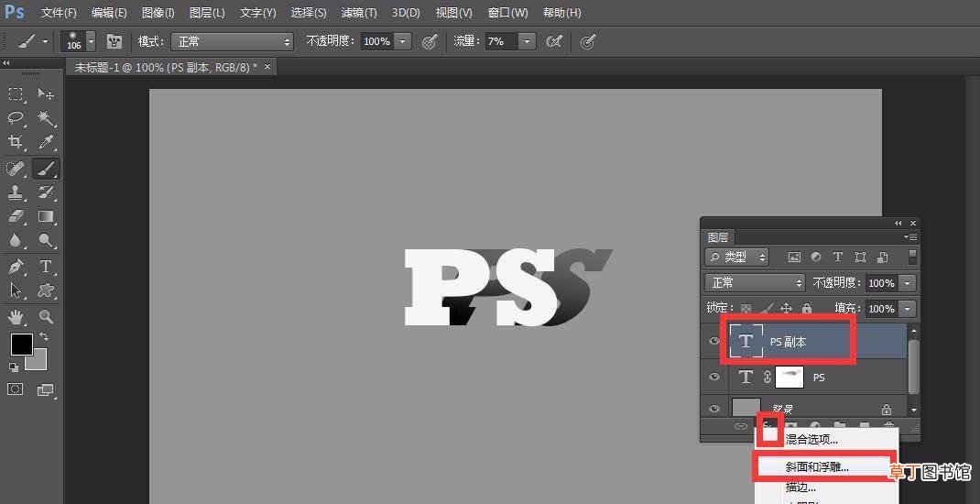This screenshot has height=504, width=980.
Task: Select the Dodge tool
Action: pyautogui.click(x=46, y=240)
